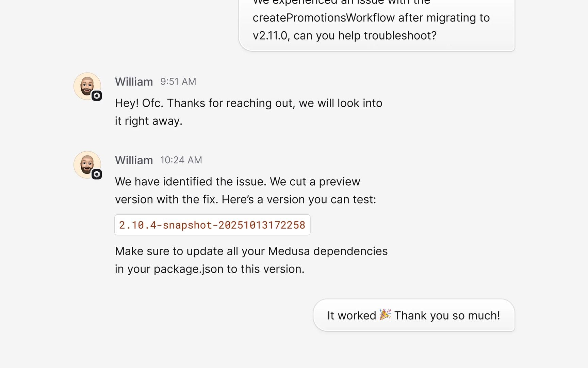Image resolution: width=588 pixels, height=368 pixels.
Task: Click the 9:51 AM timestamp
Action: click(178, 82)
